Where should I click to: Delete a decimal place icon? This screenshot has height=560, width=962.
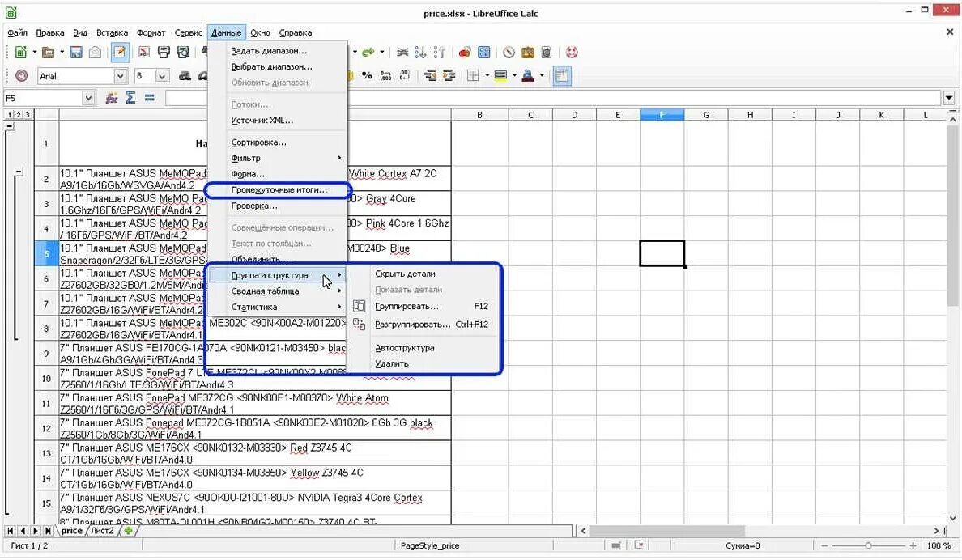point(405,76)
